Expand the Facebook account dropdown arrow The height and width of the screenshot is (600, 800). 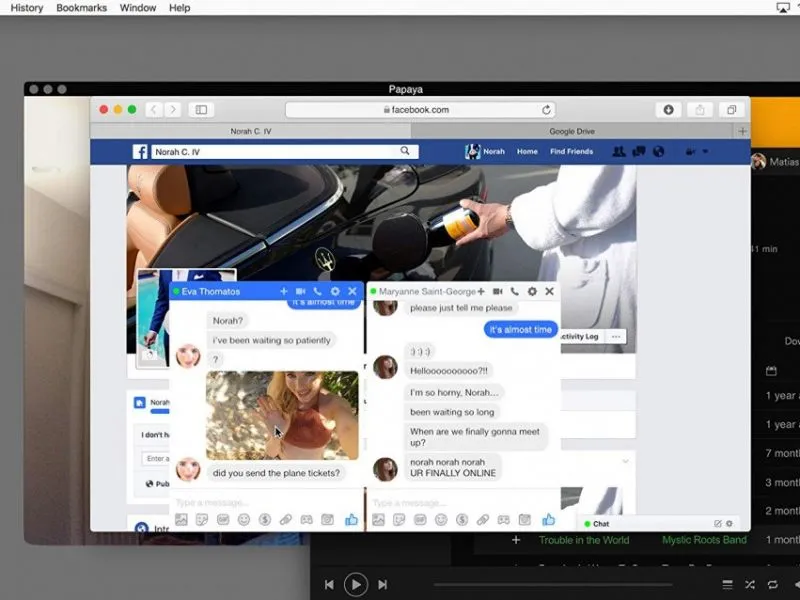[705, 152]
